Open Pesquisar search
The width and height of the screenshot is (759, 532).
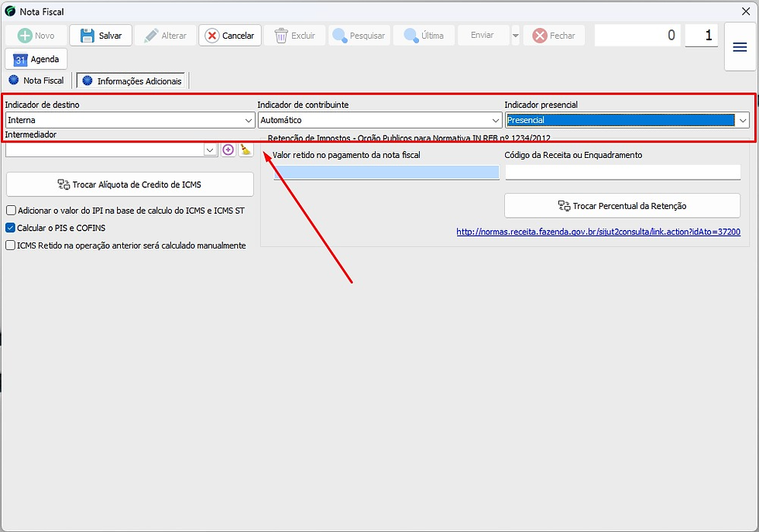359,36
